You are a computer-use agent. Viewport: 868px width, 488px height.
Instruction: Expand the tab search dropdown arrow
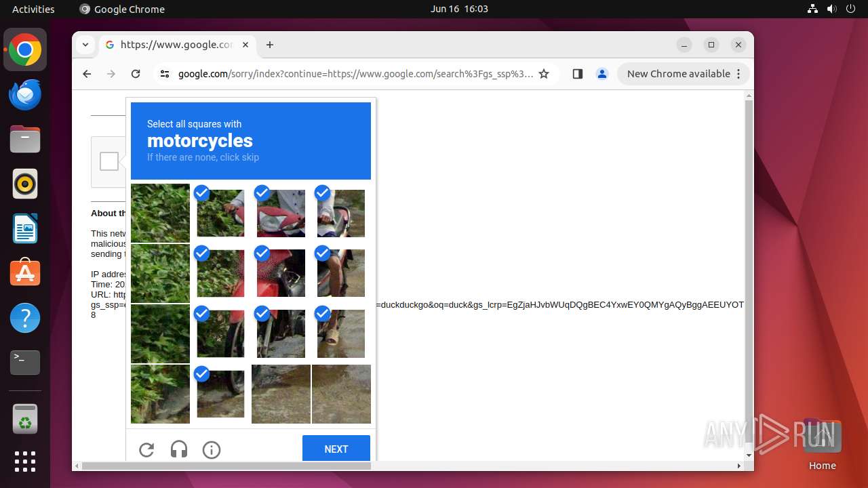tap(85, 45)
